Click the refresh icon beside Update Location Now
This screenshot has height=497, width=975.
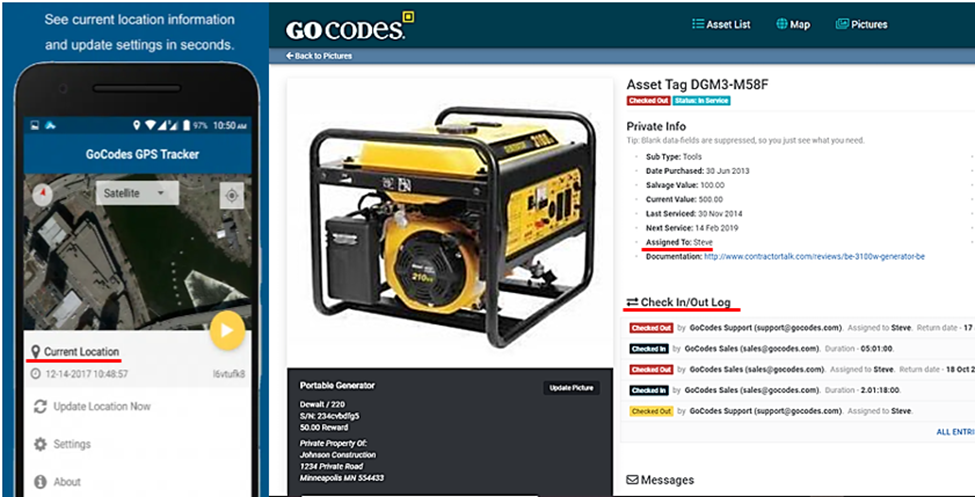coord(40,407)
